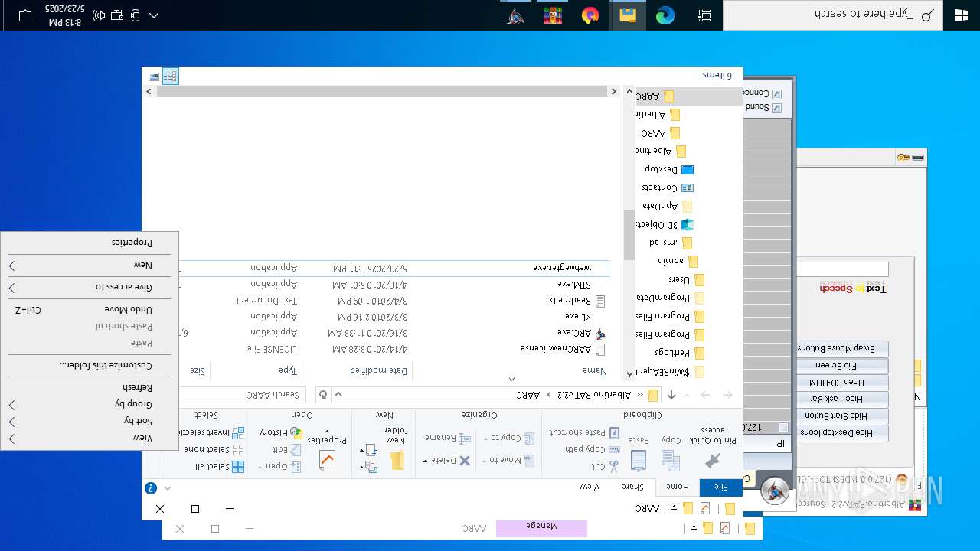Choose Customize this folder in context menu
The image size is (980, 551).
click(90, 365)
